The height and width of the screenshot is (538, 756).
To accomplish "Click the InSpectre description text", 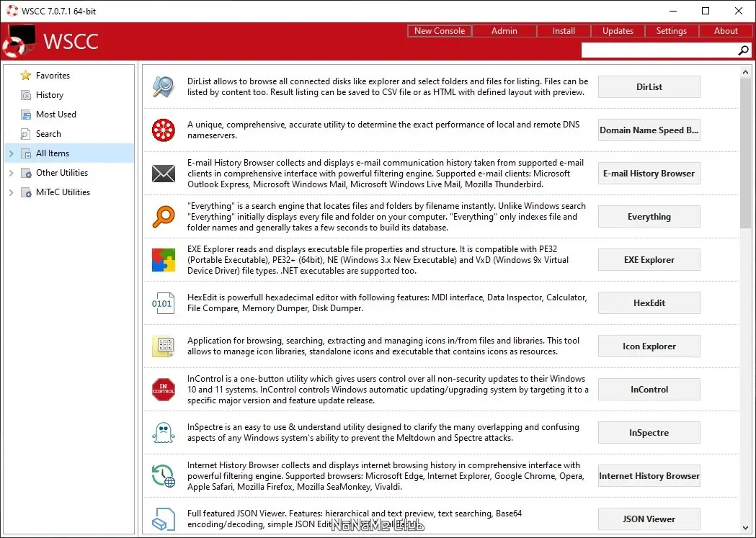I will coord(383,433).
